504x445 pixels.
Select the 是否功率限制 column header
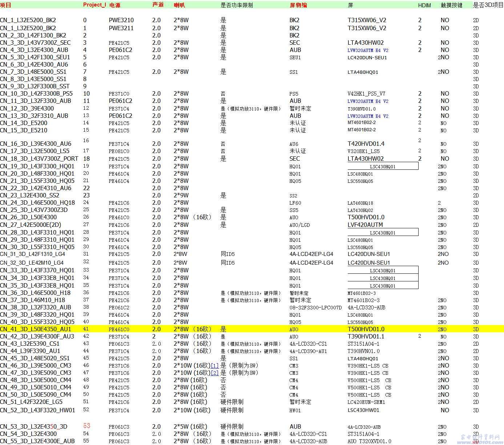(237, 5)
